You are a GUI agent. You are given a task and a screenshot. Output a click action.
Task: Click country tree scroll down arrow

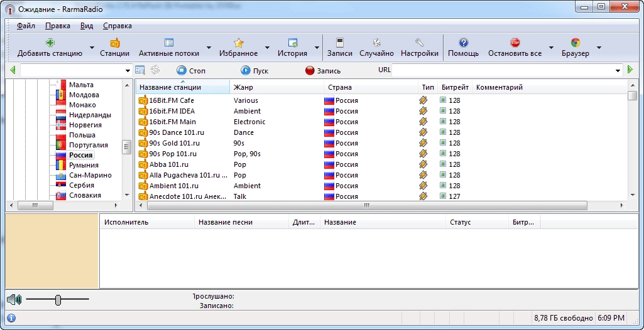coord(126,195)
